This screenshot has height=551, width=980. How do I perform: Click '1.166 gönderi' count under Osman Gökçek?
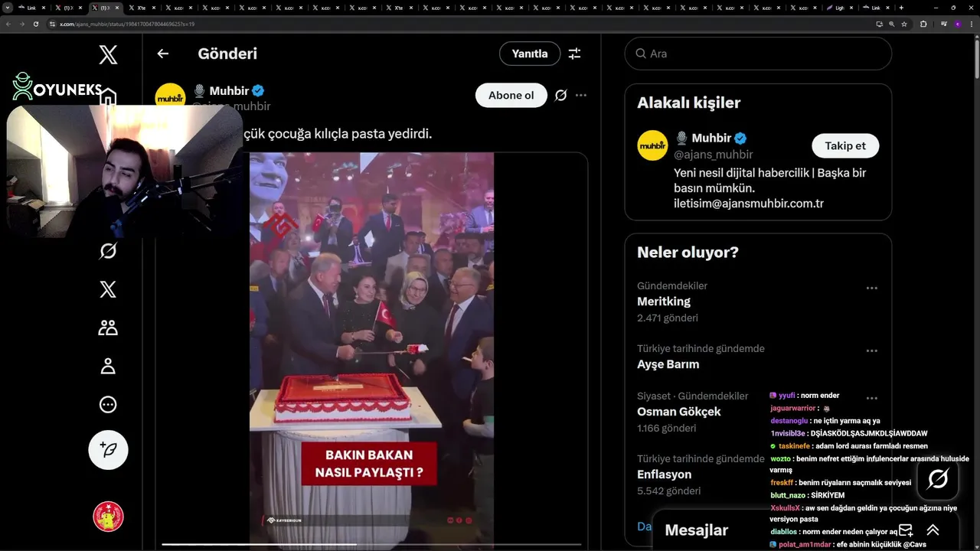coord(667,428)
